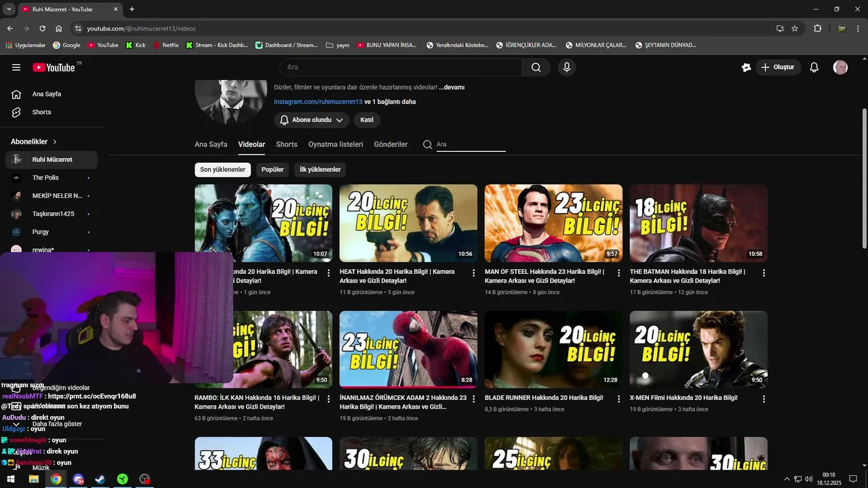The height and width of the screenshot is (488, 868).
Task: Show hidden system tray icons
Action: pyautogui.click(x=787, y=479)
